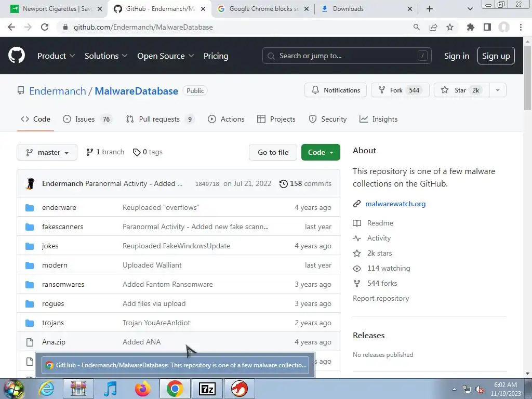Open Chrome tab search chevron
The image size is (532, 399).
pos(470,9)
